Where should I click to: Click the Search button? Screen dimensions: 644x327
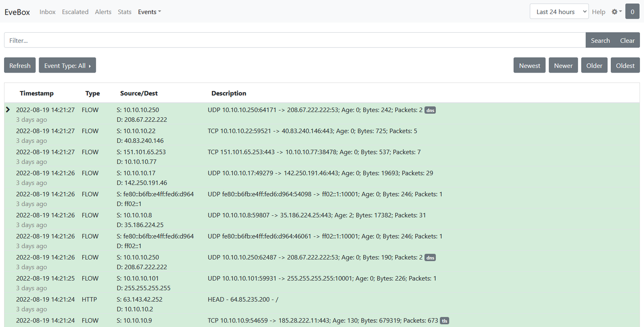click(600, 40)
